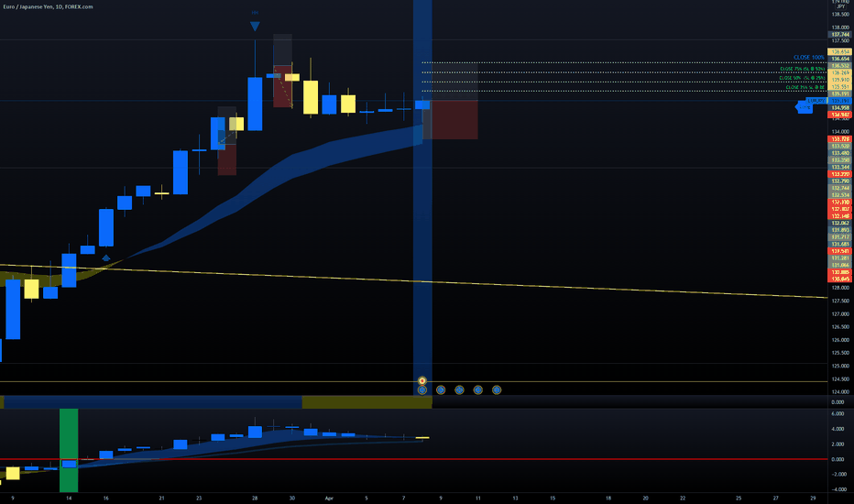Open the blue event marker above date 9 in April
Image resolution: width=854 pixels, height=504 pixels.
click(x=441, y=389)
